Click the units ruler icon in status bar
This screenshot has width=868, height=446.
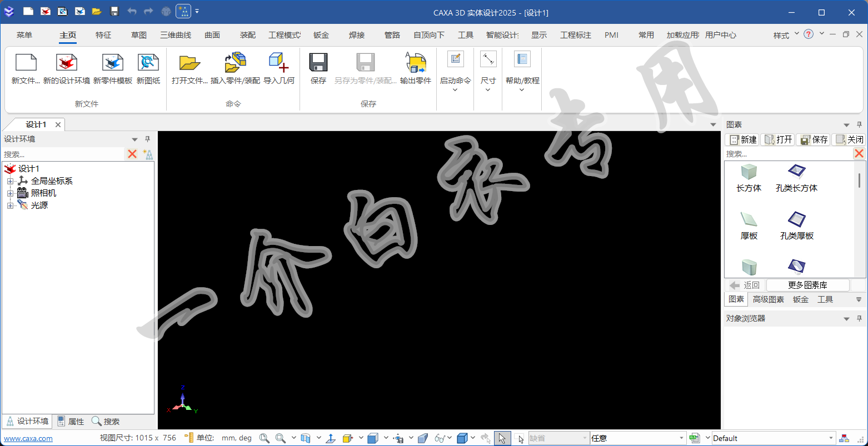pos(189,438)
